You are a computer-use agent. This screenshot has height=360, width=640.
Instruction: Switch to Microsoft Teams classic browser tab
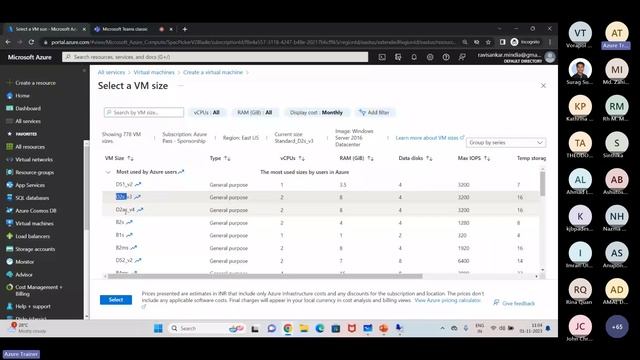(x=124, y=29)
